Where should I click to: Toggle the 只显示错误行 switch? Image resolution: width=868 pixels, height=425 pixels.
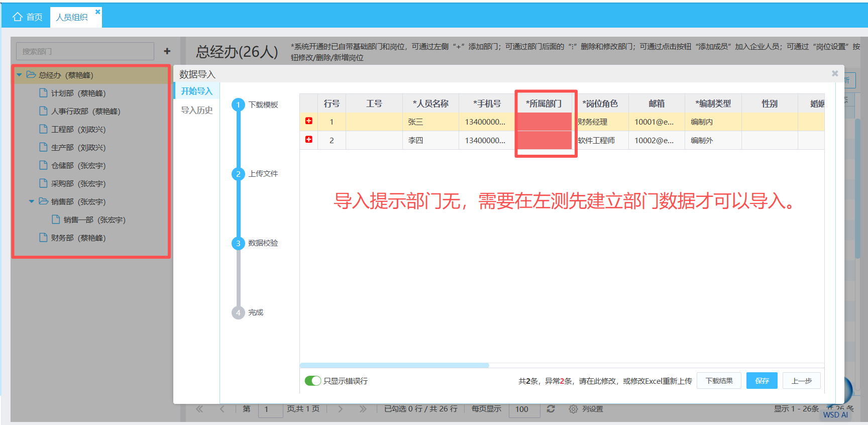[313, 381]
